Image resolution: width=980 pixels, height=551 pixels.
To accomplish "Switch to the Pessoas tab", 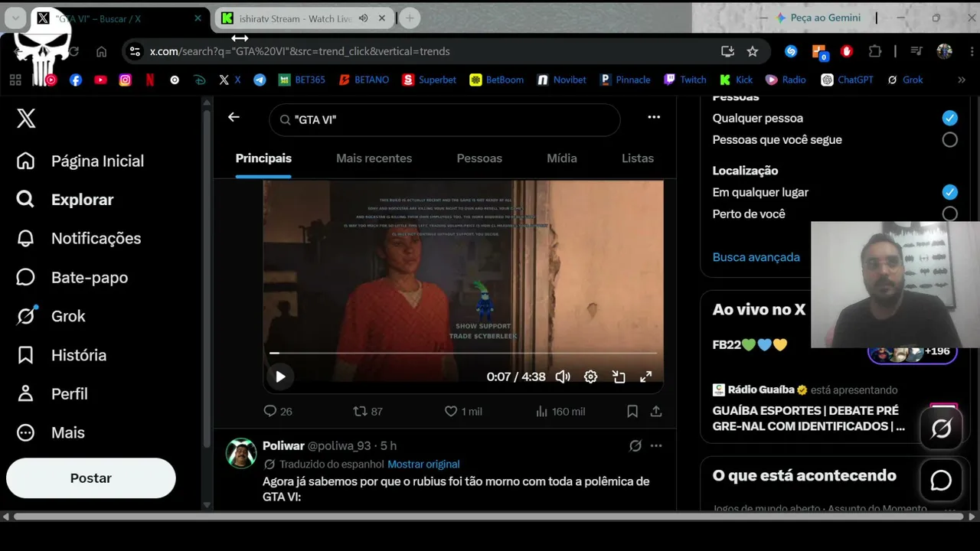I will coord(479,158).
